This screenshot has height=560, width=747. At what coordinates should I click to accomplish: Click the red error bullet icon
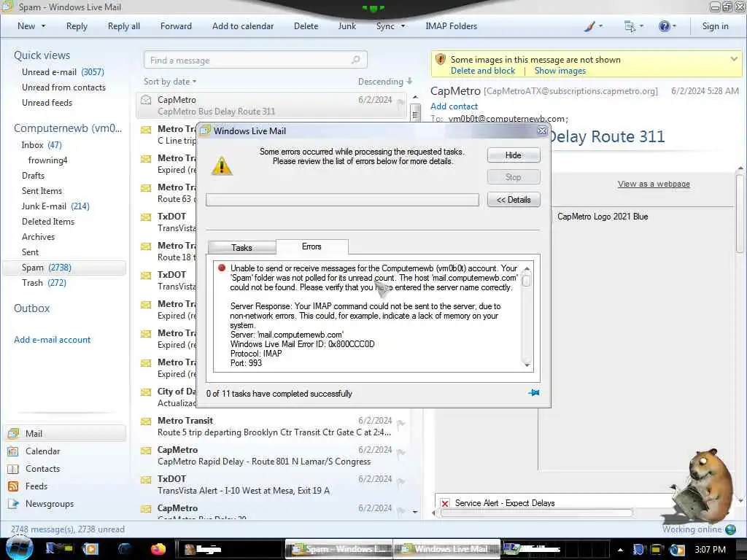[222, 268]
